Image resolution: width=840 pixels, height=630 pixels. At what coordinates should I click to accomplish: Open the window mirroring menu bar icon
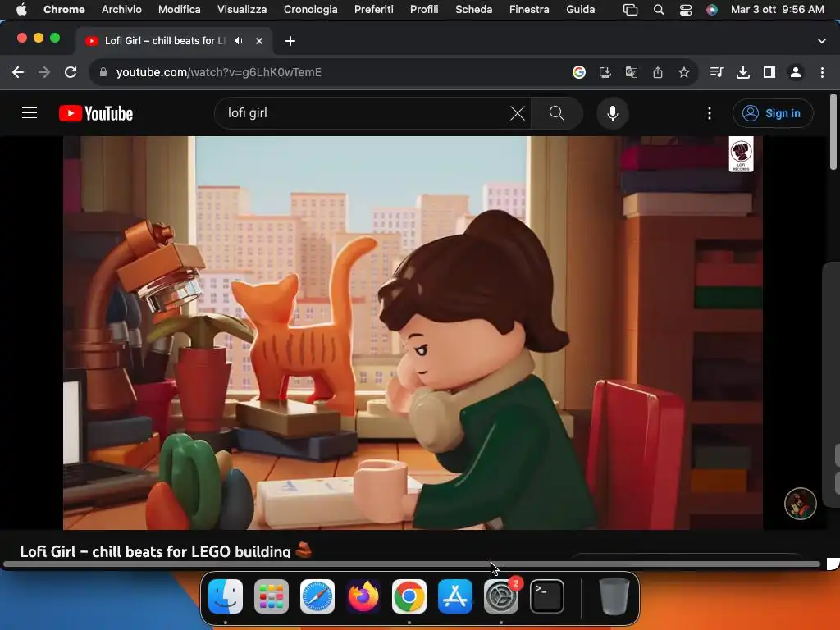point(631,9)
